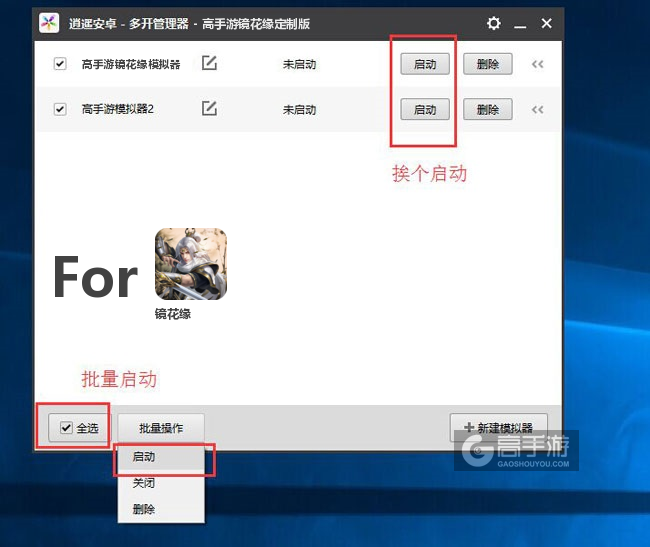Viewport: 650px width, 547px height.
Task: Click the 逍遥安卓 app logo icon
Action: tap(49, 23)
